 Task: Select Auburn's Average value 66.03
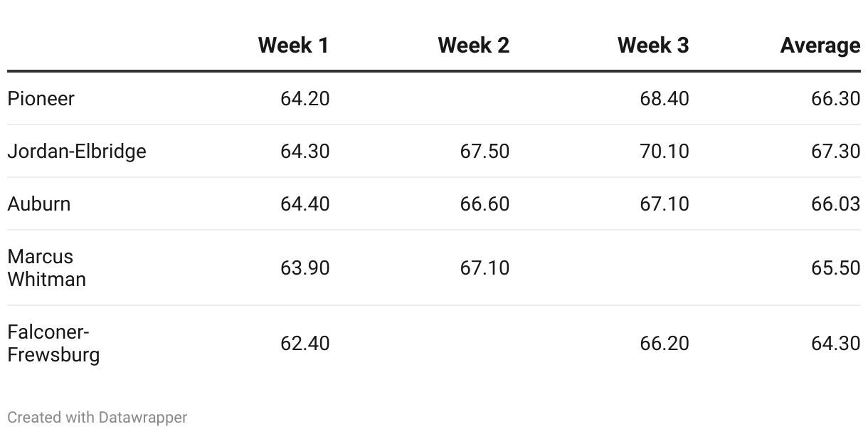point(835,204)
